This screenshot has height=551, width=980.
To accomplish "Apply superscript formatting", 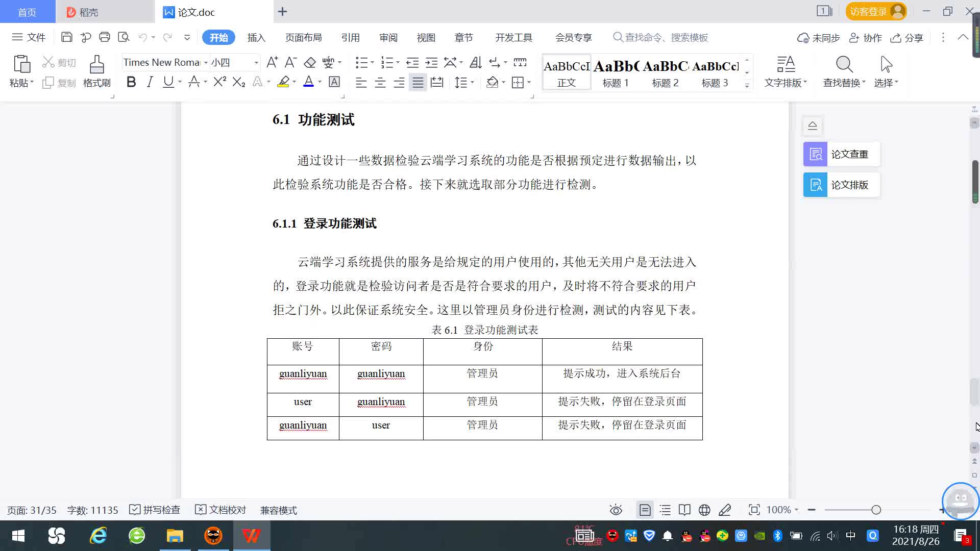I will (219, 82).
